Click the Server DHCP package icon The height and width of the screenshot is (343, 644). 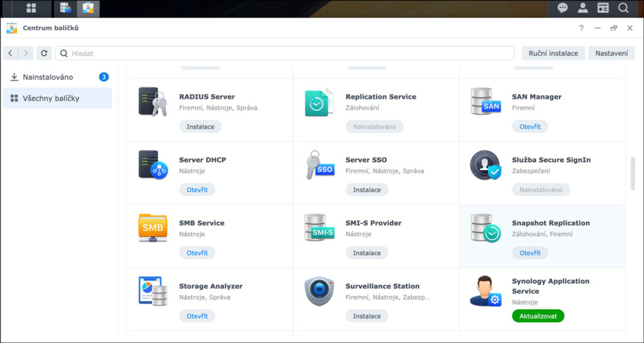click(152, 165)
